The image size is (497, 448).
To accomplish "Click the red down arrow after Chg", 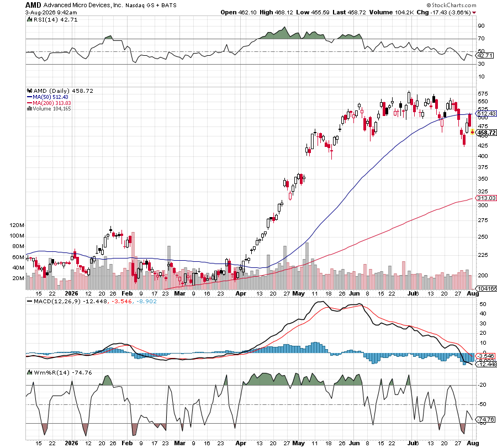I will [474, 13].
